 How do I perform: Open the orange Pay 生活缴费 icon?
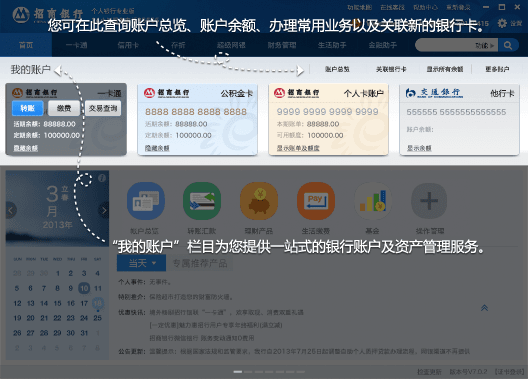[x=316, y=201]
